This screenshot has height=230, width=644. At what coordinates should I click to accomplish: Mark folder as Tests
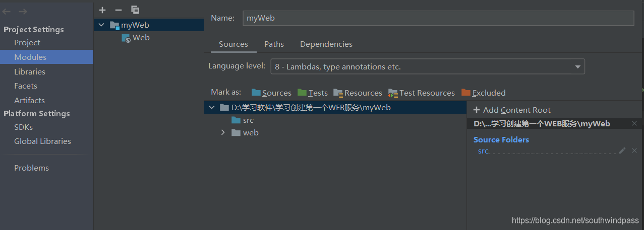click(313, 93)
